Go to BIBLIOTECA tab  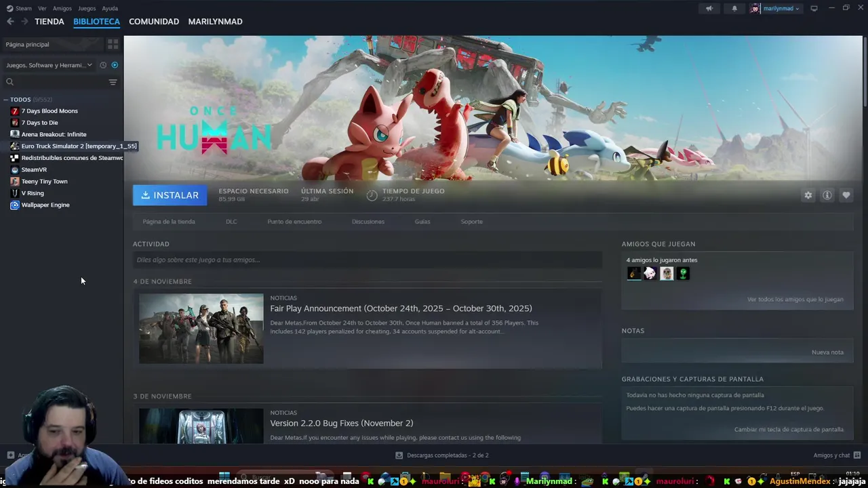(x=96, y=22)
